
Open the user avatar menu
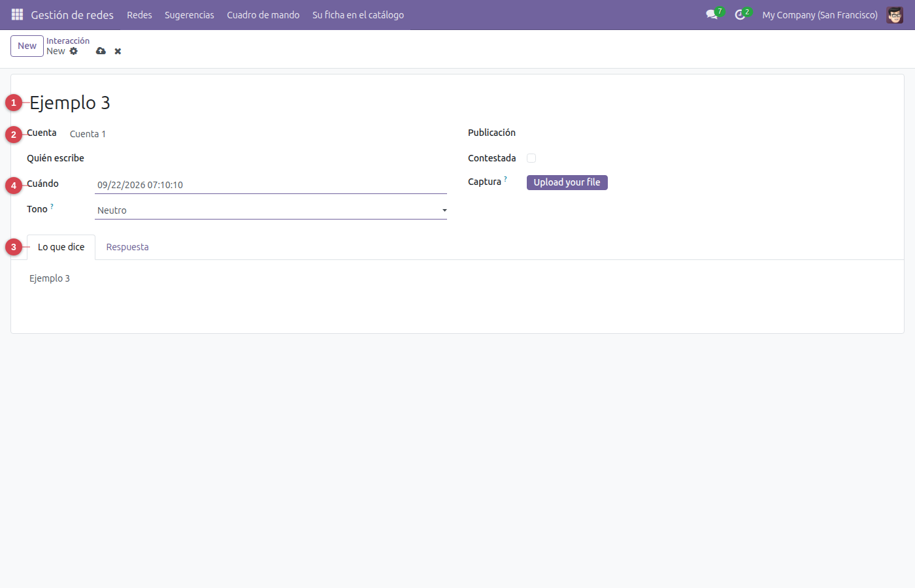point(895,14)
